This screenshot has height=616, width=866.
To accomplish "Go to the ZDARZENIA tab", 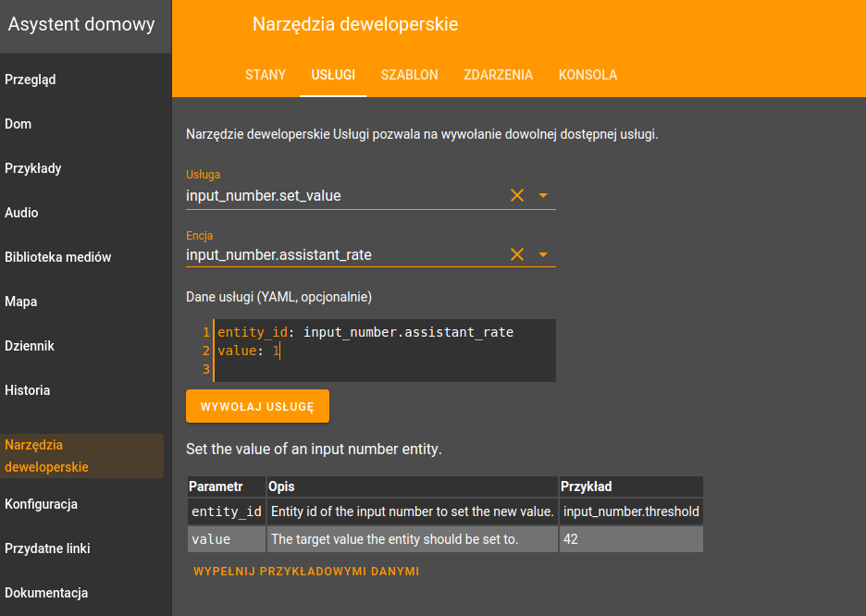I will coord(498,75).
